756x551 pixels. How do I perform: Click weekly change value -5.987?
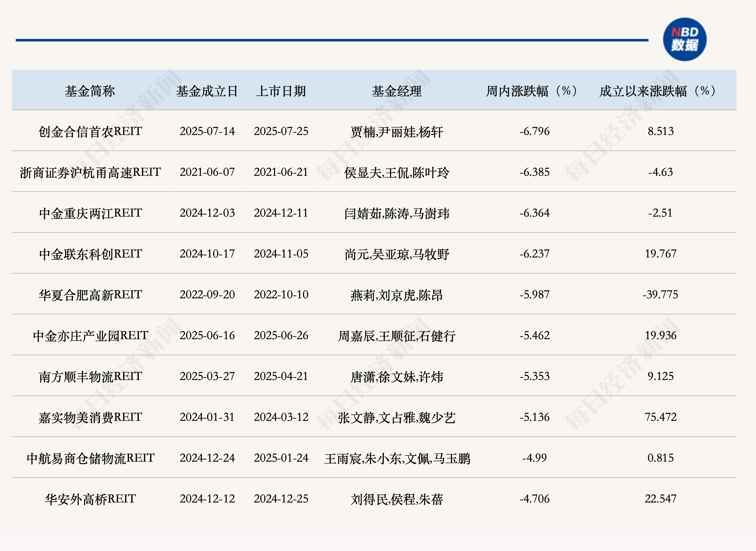[534, 295]
